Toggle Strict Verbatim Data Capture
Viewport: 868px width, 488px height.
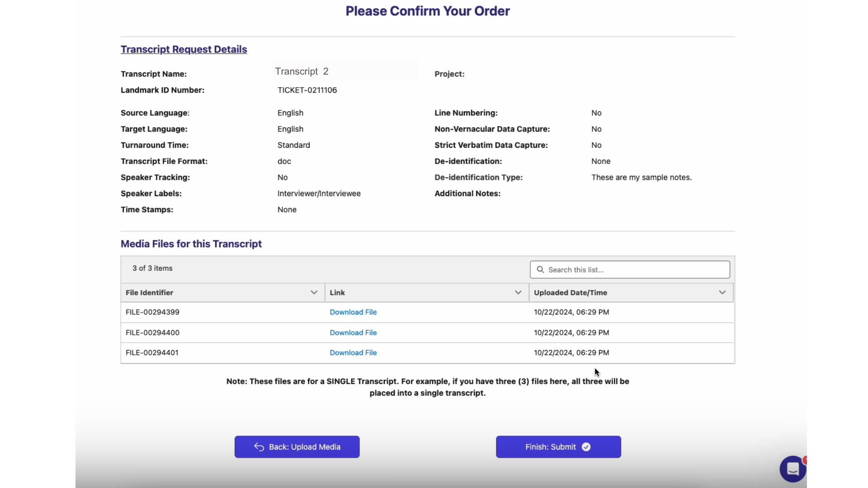[596, 145]
